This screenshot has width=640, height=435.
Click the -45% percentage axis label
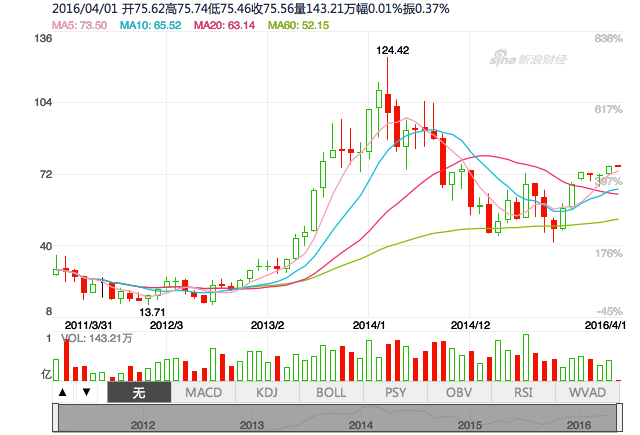pos(609,312)
